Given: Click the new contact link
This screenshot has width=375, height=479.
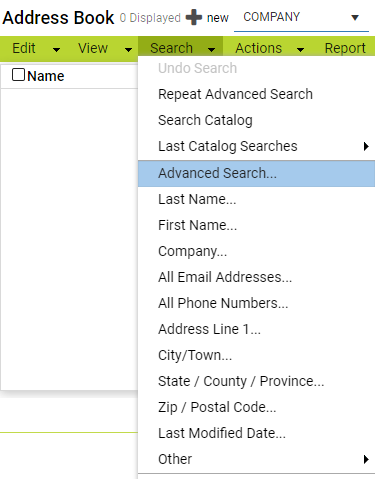Looking at the screenshot, I should [x=218, y=18].
